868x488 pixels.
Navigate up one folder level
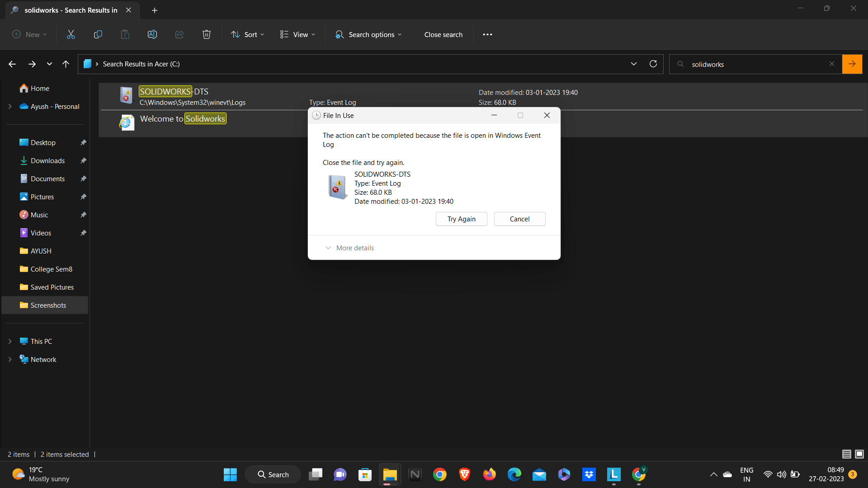click(x=66, y=64)
